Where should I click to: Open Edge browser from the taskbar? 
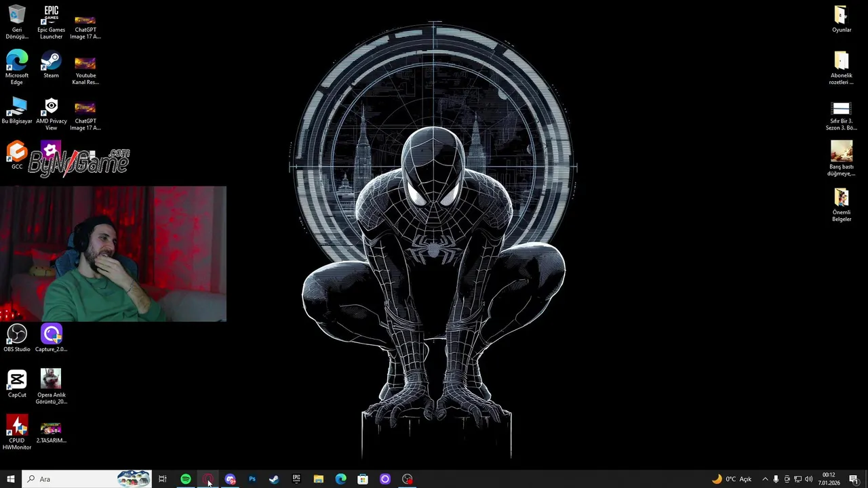pyautogui.click(x=340, y=479)
